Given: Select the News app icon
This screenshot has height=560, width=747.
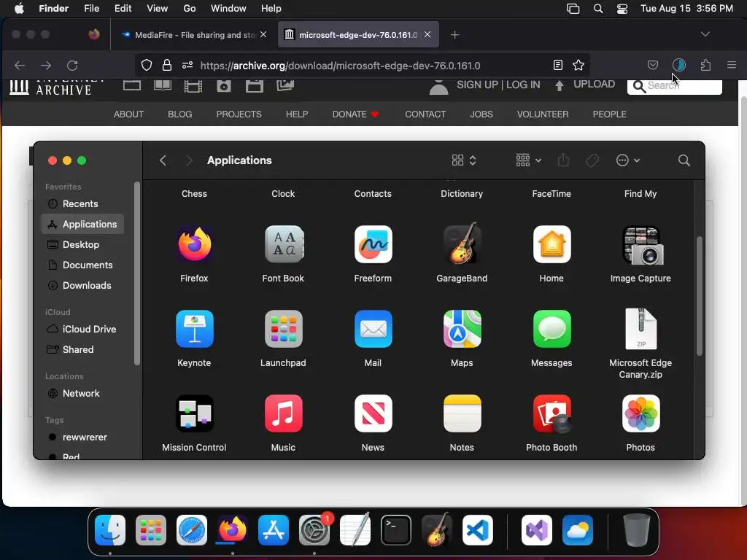Looking at the screenshot, I should 373,413.
